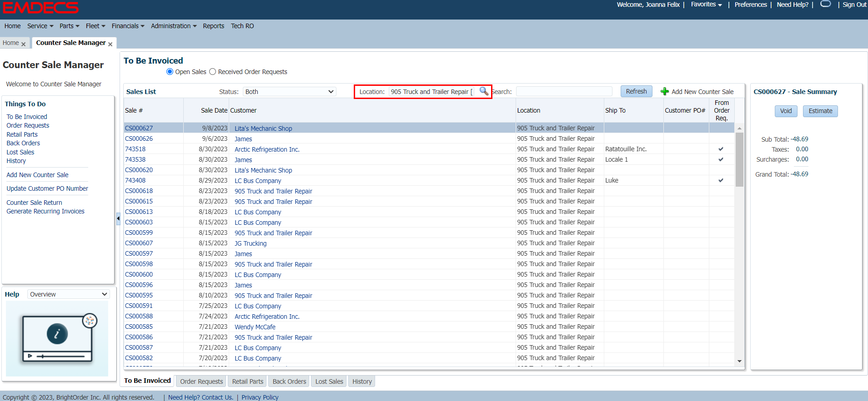Click the Privacy Policy footer link
Image resolution: width=868 pixels, height=401 pixels.
pos(260,397)
